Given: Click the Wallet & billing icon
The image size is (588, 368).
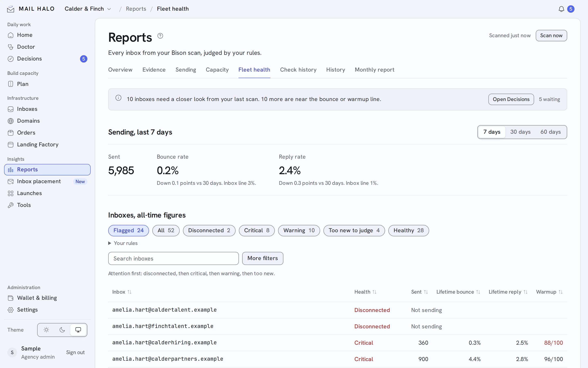Looking at the screenshot, I should point(10,298).
